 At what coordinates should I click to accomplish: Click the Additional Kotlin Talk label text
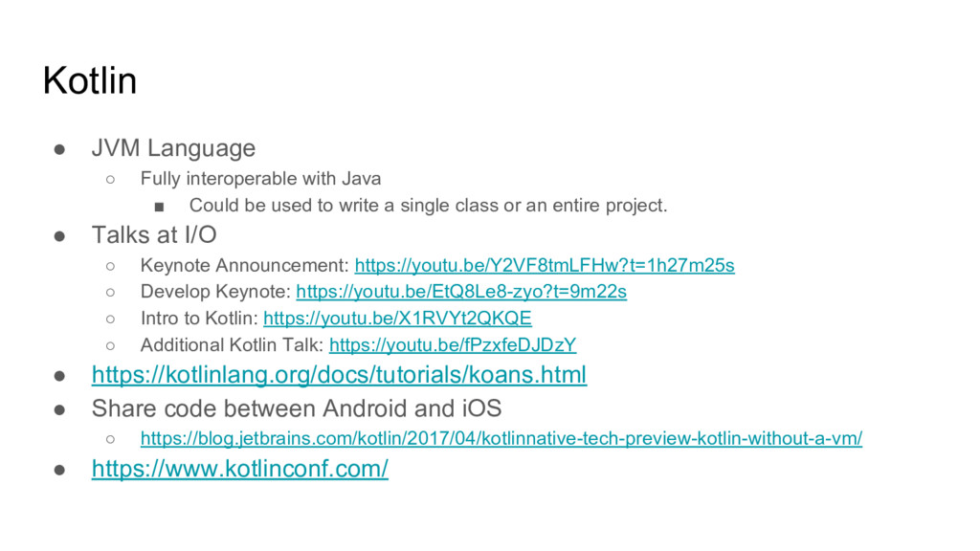coord(232,344)
